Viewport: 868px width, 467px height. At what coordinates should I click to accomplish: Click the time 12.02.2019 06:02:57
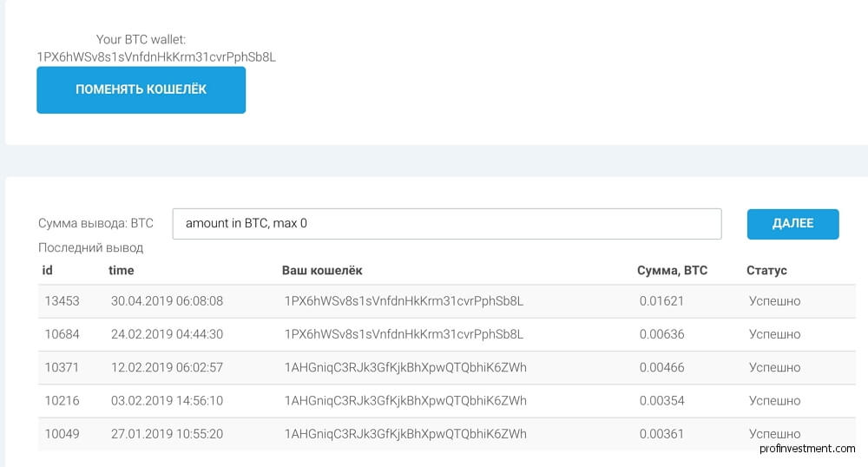[x=168, y=367]
